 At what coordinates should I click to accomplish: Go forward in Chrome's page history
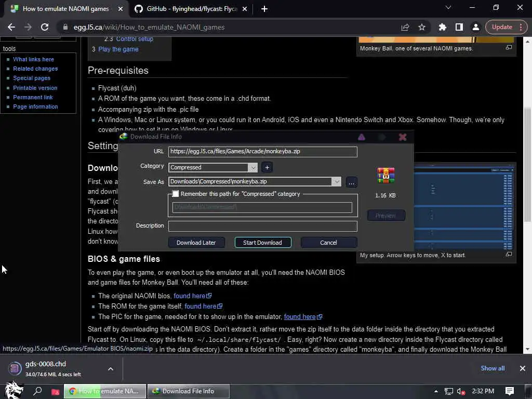point(28,27)
